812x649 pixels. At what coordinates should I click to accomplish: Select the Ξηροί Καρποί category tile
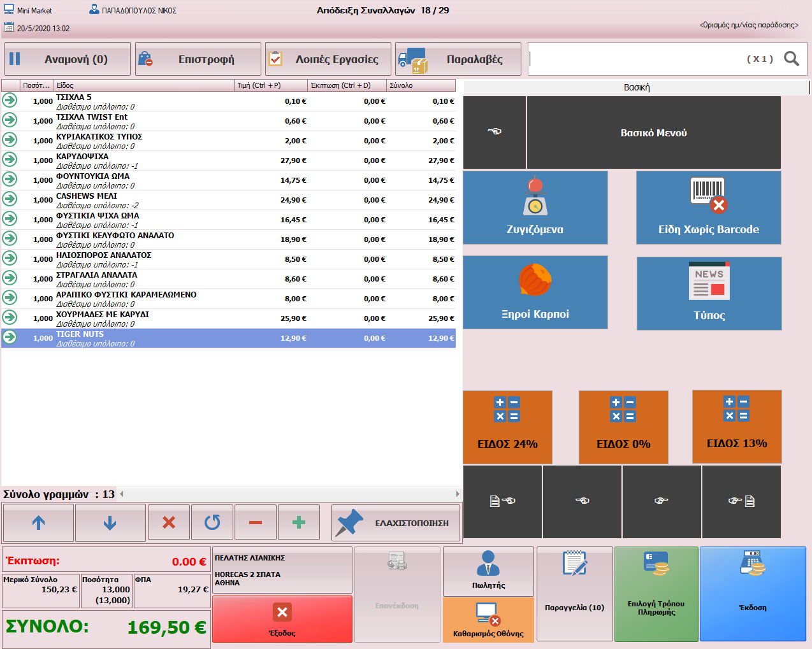535,292
